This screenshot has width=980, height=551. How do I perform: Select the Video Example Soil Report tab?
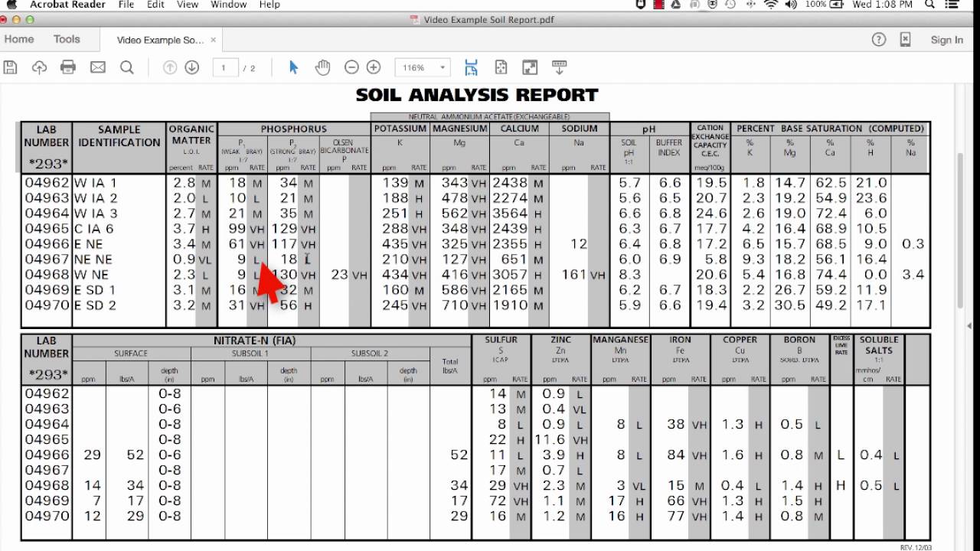tap(159, 40)
